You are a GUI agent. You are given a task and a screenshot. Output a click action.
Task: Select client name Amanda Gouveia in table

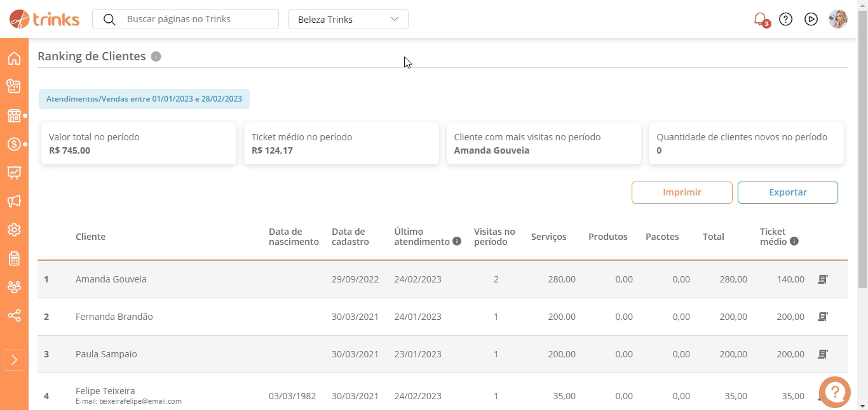tap(111, 279)
